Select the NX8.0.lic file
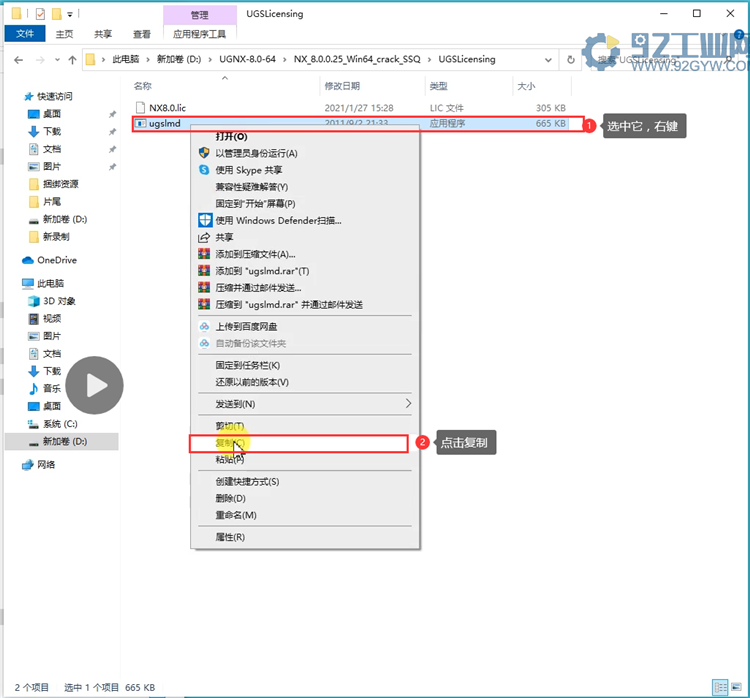Viewport: 750px width, 698px height. 351,108
